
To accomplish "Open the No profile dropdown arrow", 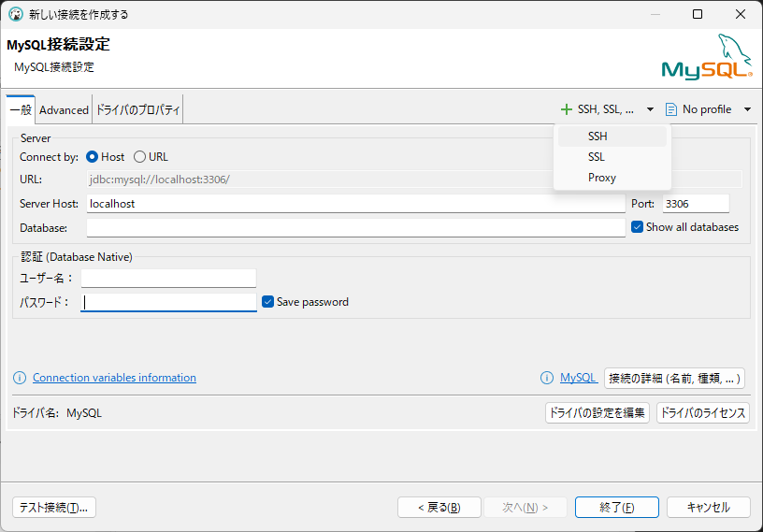I will pos(747,109).
